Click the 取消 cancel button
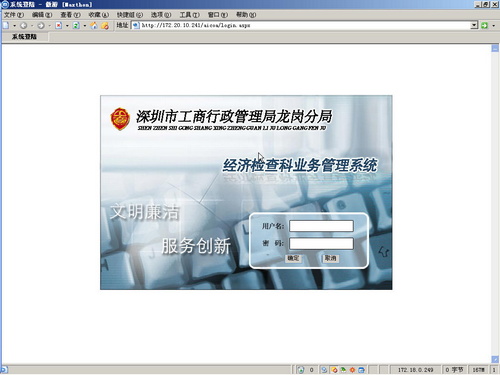 330,258
